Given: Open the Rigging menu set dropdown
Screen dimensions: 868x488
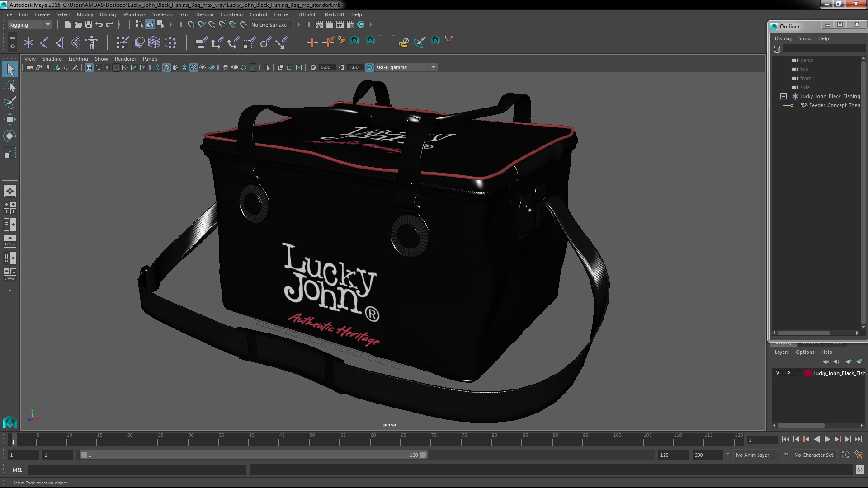Looking at the screenshot, I should click(30, 25).
